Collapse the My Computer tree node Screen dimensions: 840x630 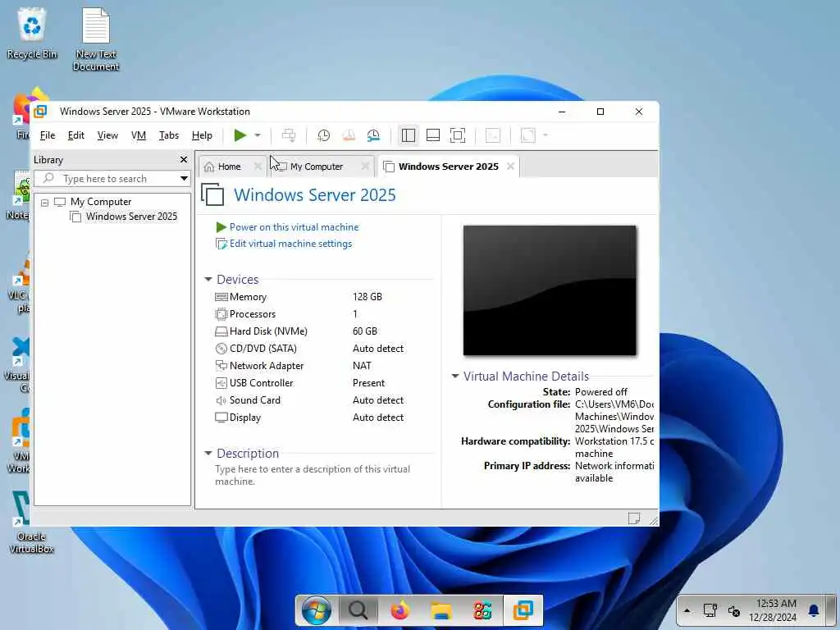pyautogui.click(x=45, y=203)
